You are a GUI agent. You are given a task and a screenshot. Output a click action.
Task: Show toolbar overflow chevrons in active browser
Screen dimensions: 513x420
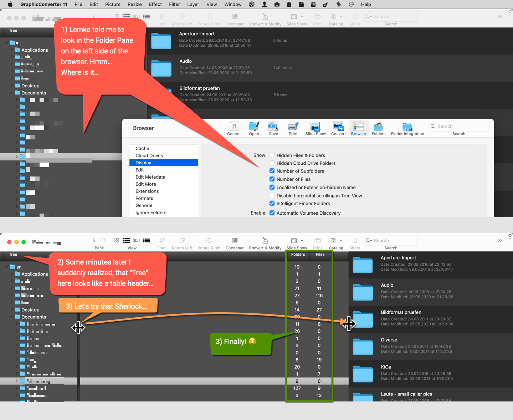pyautogui.click(x=499, y=241)
